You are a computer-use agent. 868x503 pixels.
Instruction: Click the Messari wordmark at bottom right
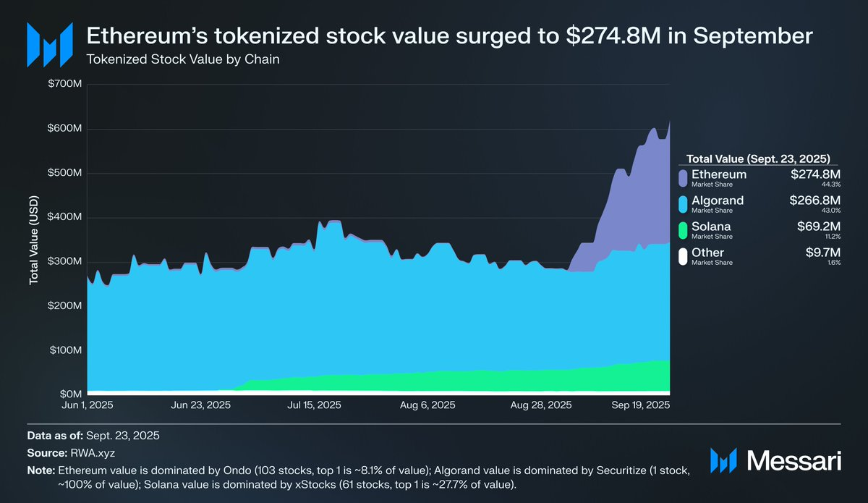point(793,460)
